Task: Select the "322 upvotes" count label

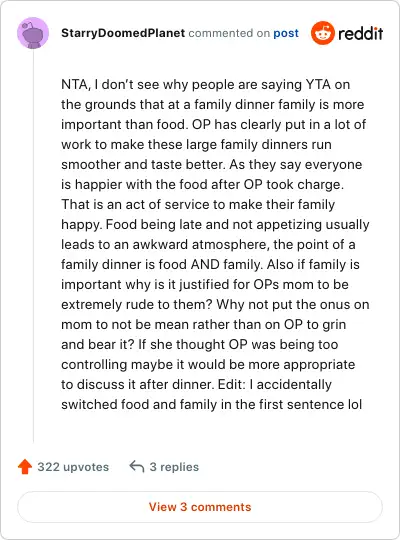Action: tap(73, 467)
